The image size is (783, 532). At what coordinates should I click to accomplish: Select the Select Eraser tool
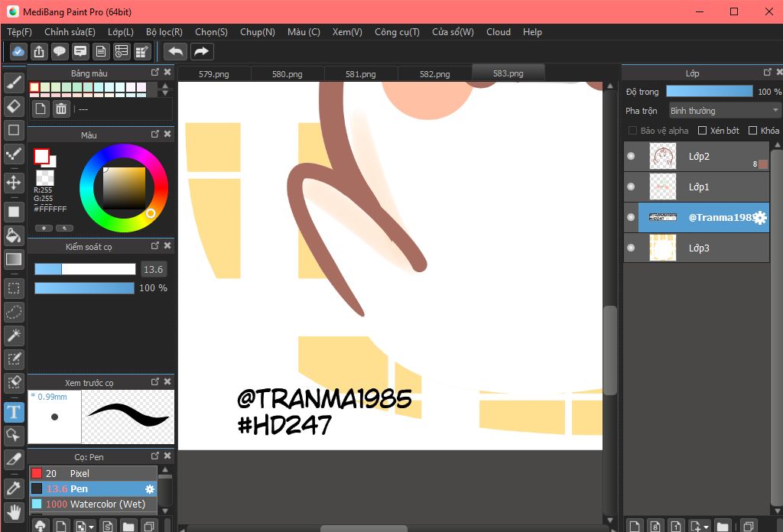(x=14, y=382)
